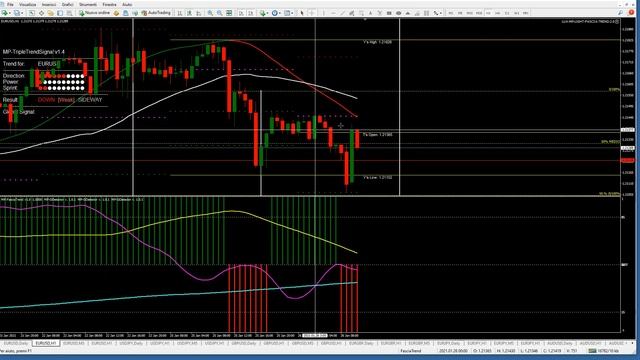The width and height of the screenshot is (640, 360).
Task: Switch timeframe to M1
Action: coord(451,13)
